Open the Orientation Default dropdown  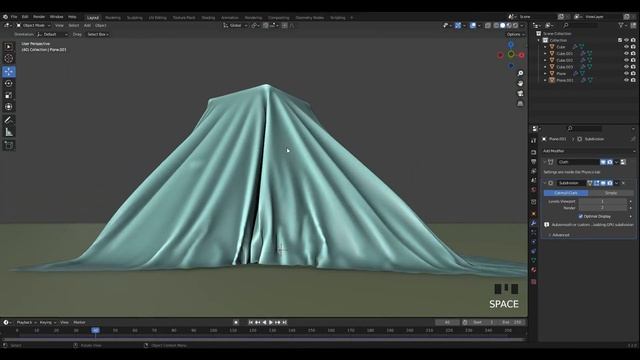(x=52, y=35)
